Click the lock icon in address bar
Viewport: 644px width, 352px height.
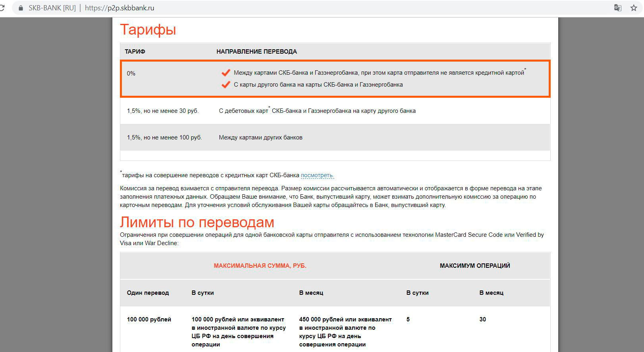pyautogui.click(x=21, y=8)
